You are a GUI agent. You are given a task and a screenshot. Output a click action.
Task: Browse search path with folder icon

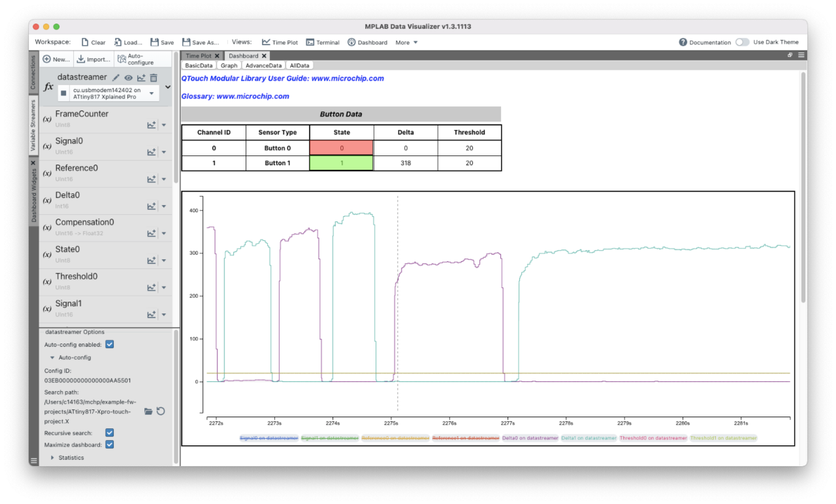pyautogui.click(x=148, y=411)
